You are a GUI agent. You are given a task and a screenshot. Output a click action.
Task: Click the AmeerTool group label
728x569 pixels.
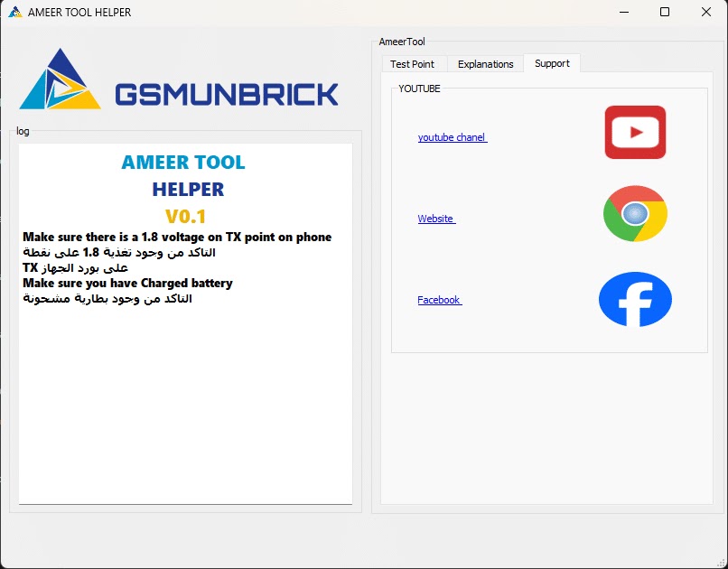tap(402, 42)
